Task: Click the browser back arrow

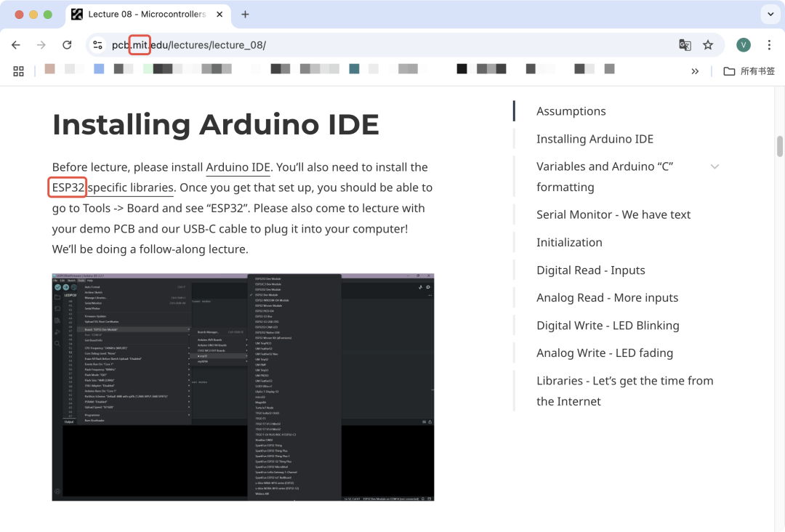Action: pyautogui.click(x=16, y=45)
